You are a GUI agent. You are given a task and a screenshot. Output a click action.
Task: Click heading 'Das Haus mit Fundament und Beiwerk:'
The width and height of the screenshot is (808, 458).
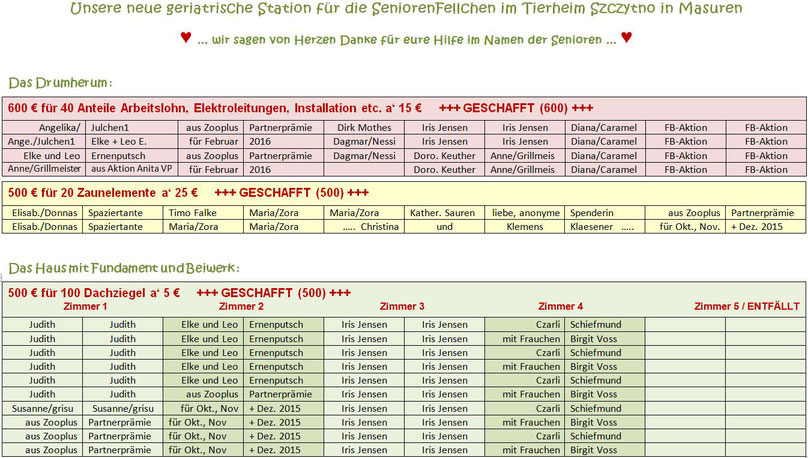pyautogui.click(x=124, y=268)
